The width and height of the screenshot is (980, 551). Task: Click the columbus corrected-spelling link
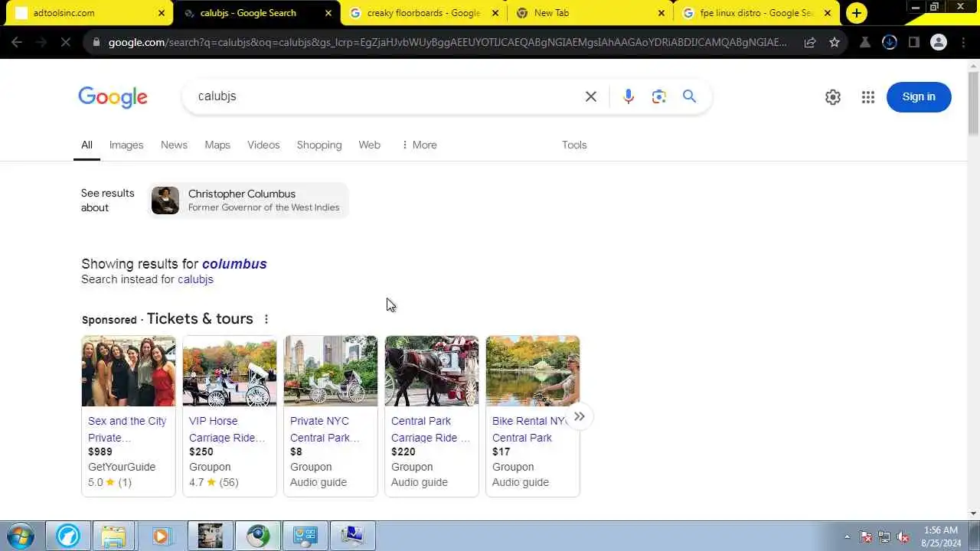[x=234, y=264]
